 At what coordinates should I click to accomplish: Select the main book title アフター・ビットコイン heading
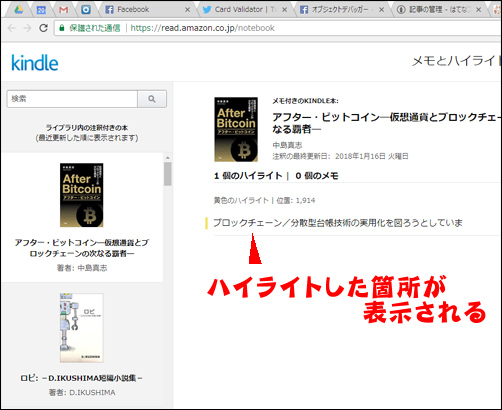tap(387, 123)
